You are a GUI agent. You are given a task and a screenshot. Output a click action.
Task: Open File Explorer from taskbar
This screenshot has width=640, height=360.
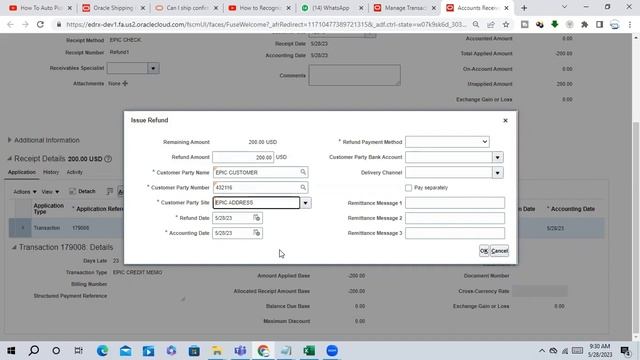[x=217, y=351]
